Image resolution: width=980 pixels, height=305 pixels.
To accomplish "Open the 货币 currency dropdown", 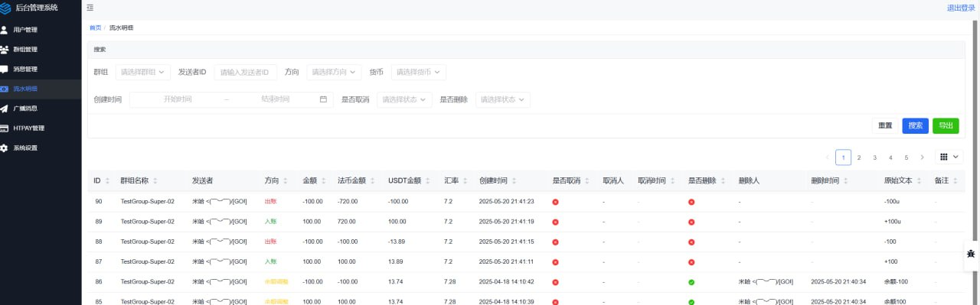I will pyautogui.click(x=418, y=72).
